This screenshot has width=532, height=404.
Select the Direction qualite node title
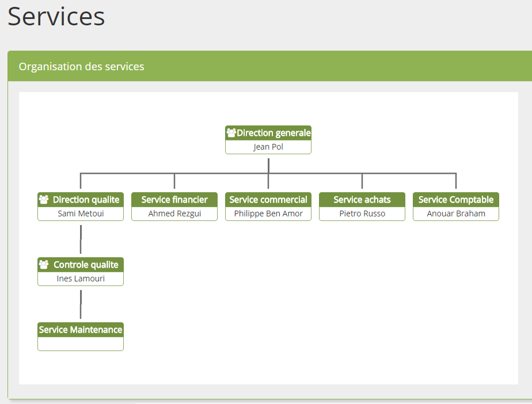(86, 200)
